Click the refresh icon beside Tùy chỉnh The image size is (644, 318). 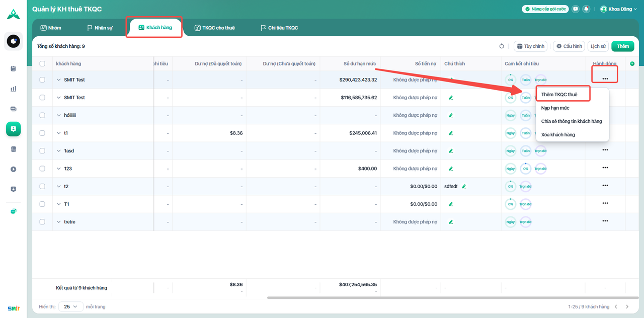(x=502, y=46)
